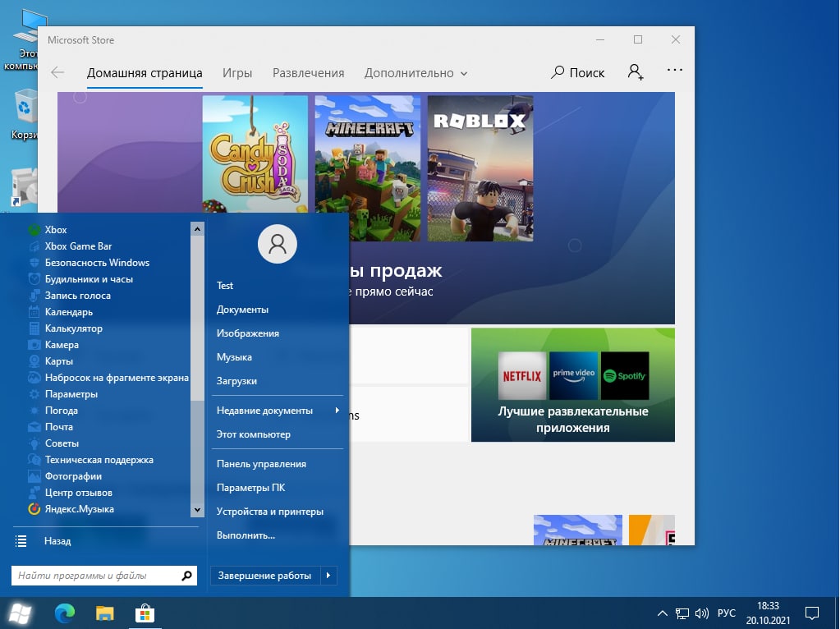The width and height of the screenshot is (840, 629).
Task: Open Карты app icon
Action: 34,361
